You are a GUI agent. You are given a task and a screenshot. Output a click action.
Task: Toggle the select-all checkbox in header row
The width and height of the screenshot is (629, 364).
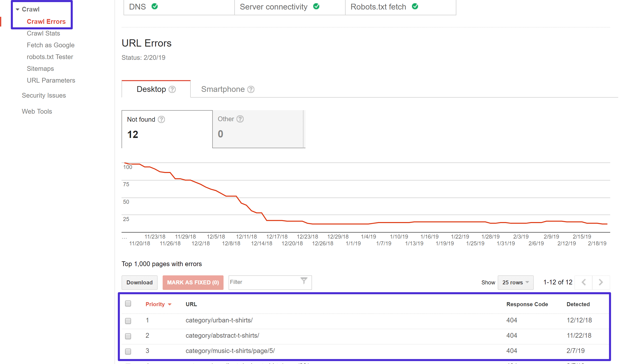coord(128,304)
